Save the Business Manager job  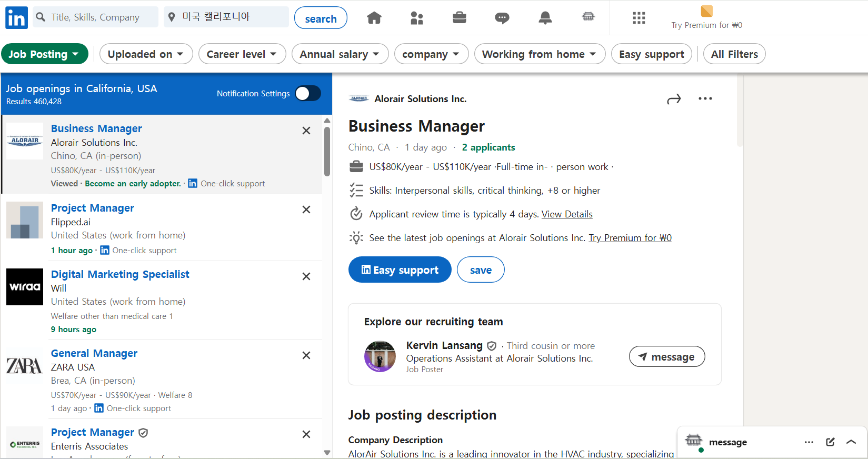point(481,270)
